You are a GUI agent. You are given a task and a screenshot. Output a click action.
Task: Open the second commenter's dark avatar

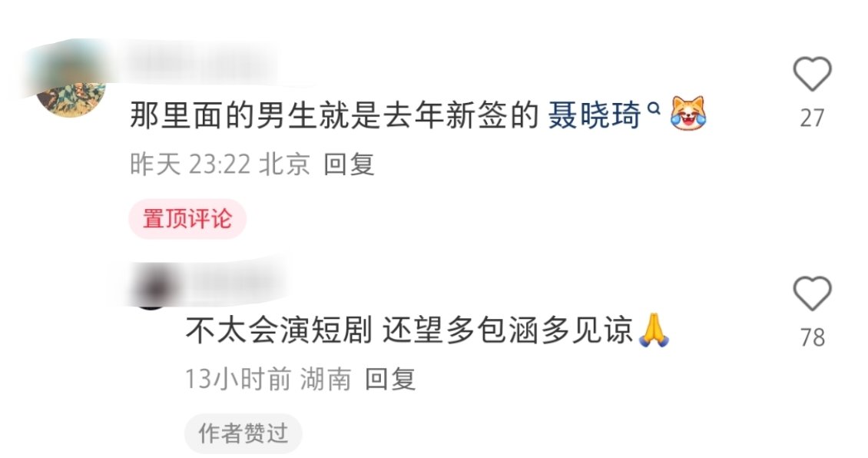[x=151, y=287]
